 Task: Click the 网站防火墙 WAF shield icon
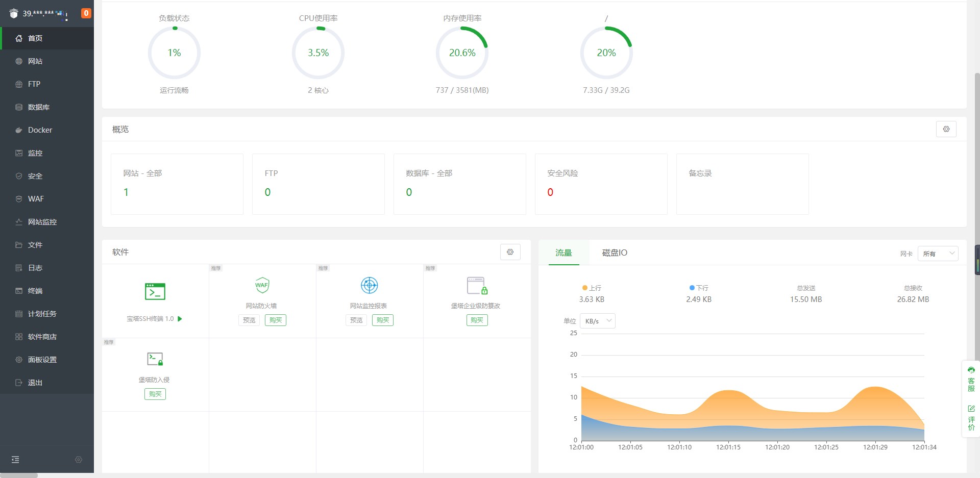262,285
